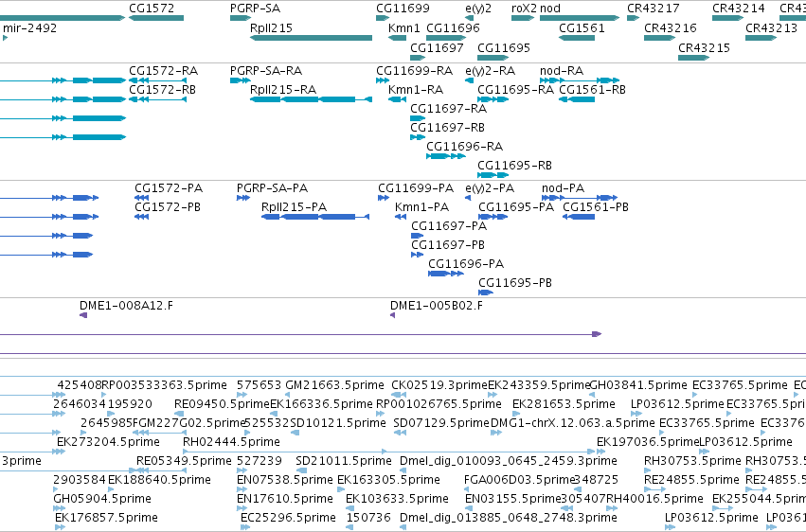Click the CG11697-PA protein label
Image resolution: width=806 pixels, height=532 pixels.
pos(449,226)
